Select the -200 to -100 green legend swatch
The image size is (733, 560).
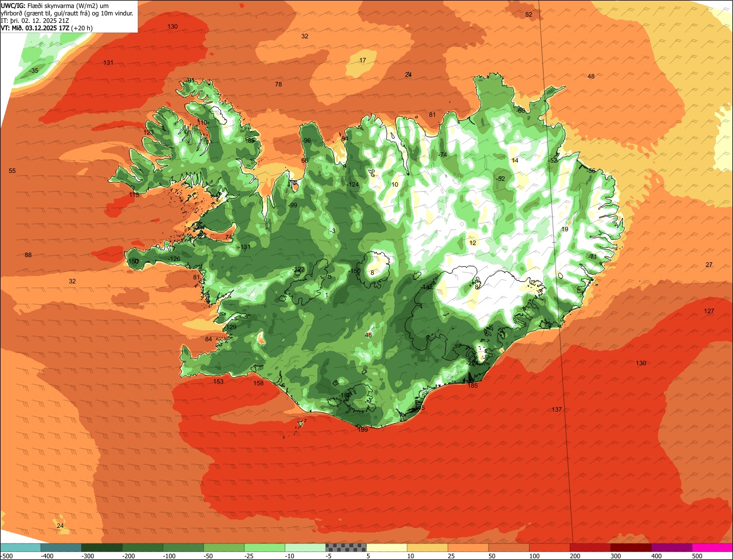(143, 547)
